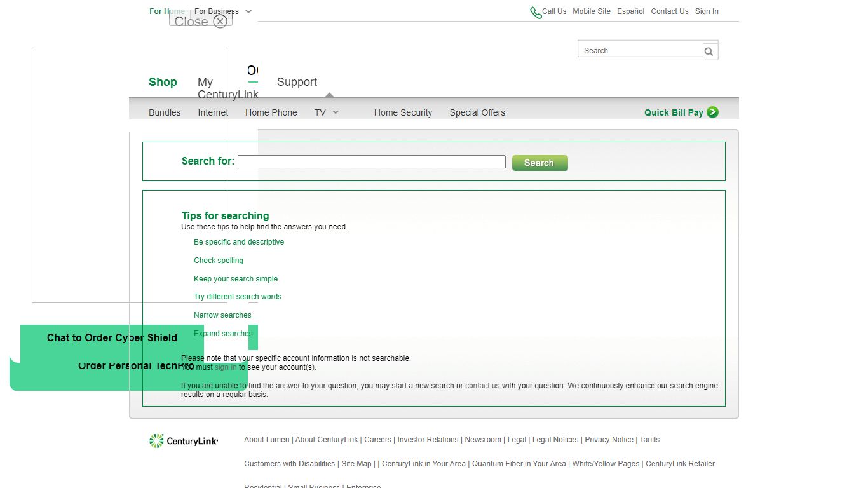
Task: Open CenturyLink Retailer footer link
Action: pos(680,464)
